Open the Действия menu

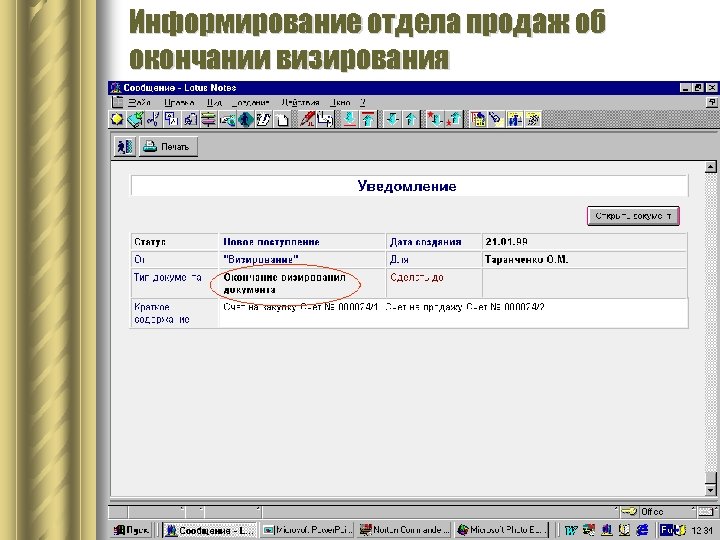300,102
